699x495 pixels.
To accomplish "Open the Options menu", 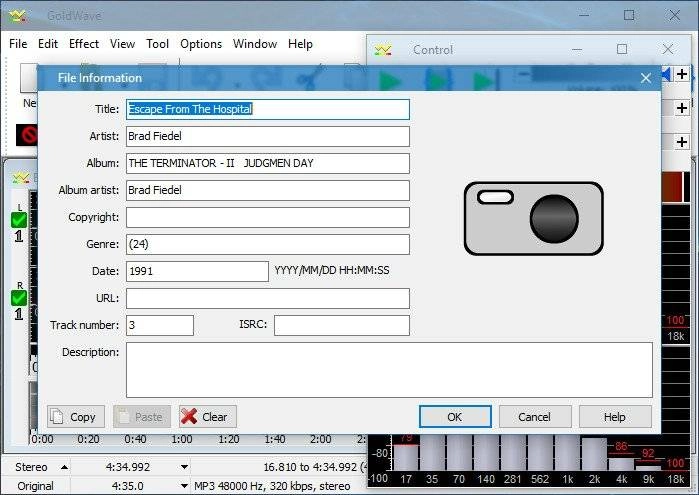I will (201, 44).
